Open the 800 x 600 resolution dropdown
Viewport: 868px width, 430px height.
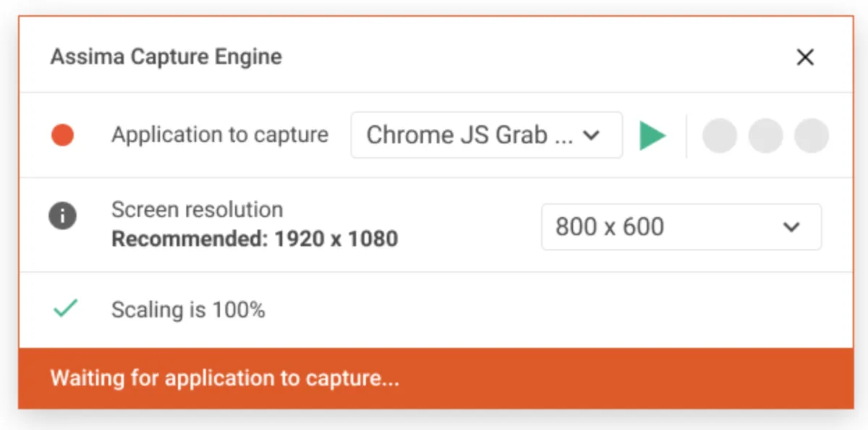681,227
